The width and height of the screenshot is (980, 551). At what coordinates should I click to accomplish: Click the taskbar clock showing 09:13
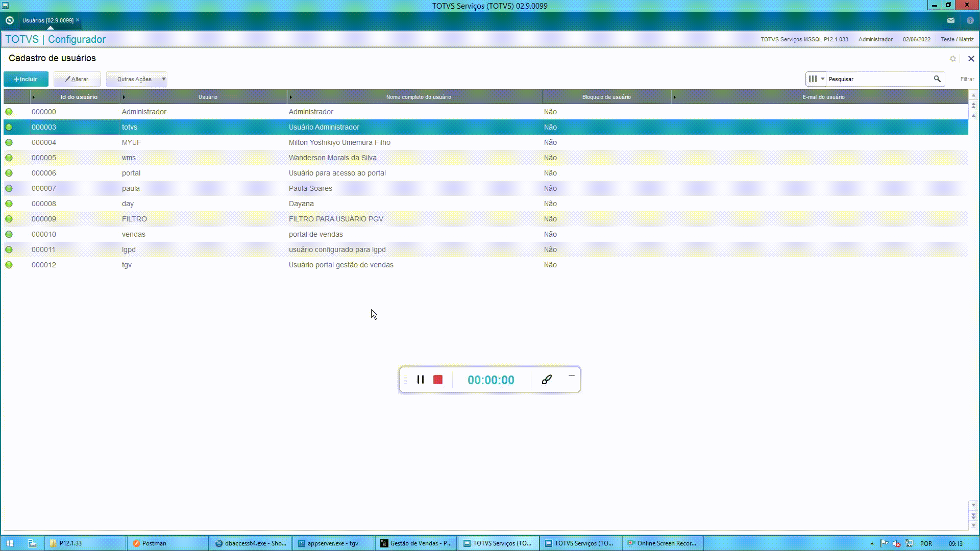coord(955,543)
